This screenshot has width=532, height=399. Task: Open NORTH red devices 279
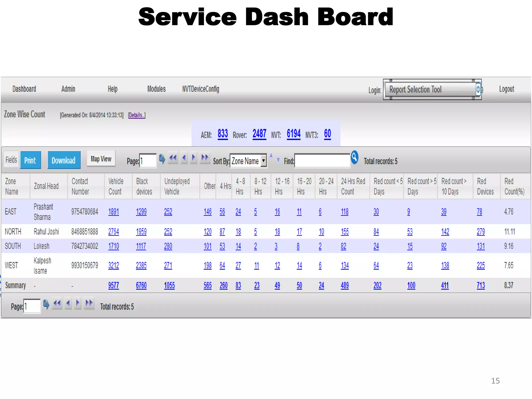[x=481, y=231]
